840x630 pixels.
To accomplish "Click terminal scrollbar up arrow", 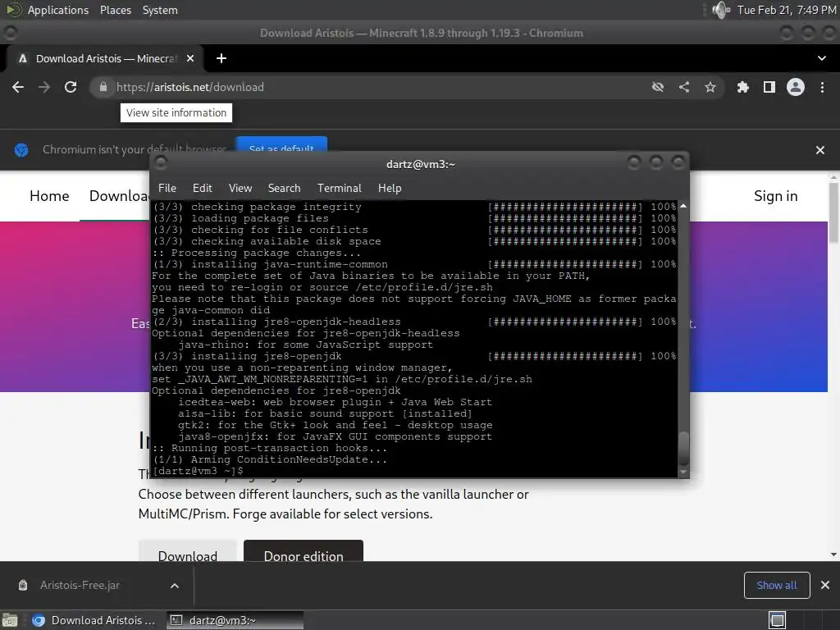I will (x=683, y=206).
